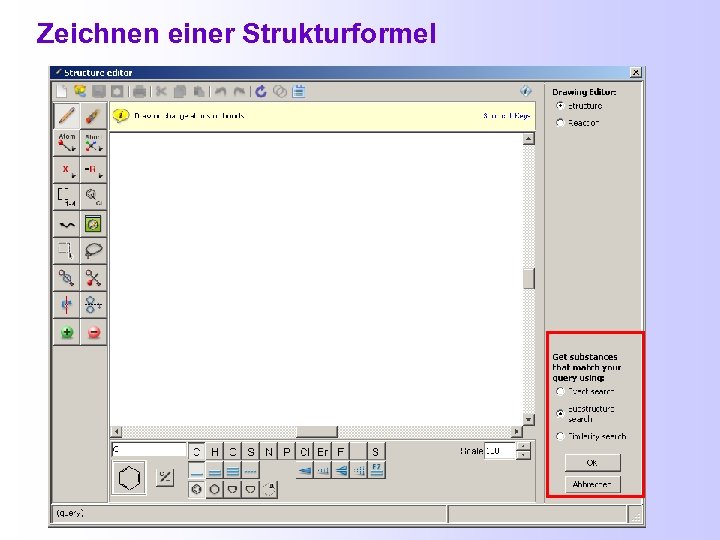Select the lock atoms tool
Image resolution: width=720 pixels, height=540 pixels.
tap(67, 278)
